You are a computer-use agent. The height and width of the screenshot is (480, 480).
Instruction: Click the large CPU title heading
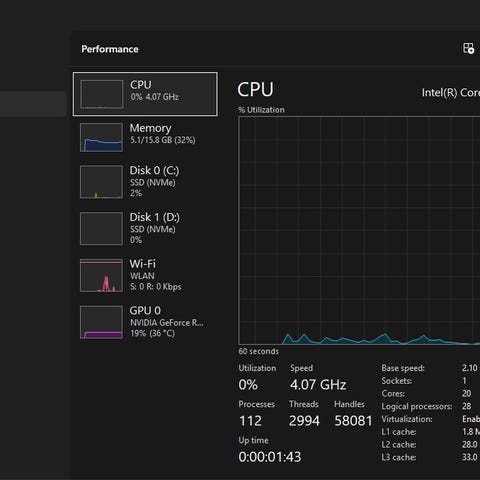255,89
